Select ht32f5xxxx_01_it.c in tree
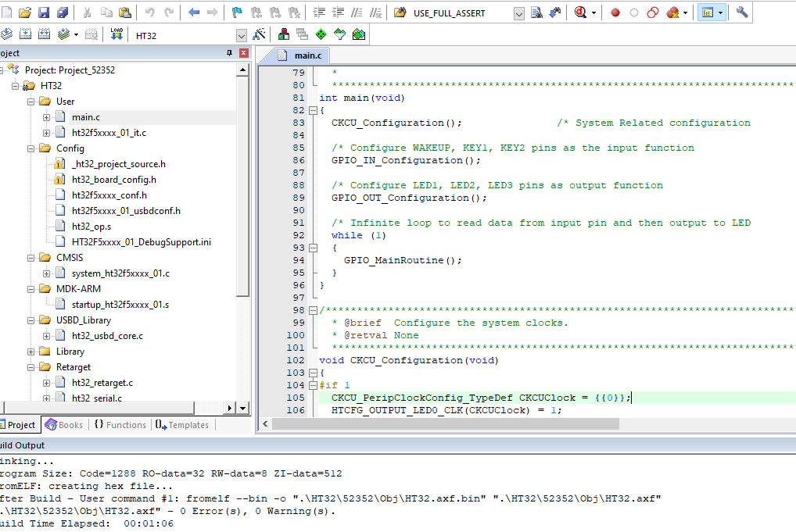This screenshot has width=796, height=532. click(x=109, y=133)
